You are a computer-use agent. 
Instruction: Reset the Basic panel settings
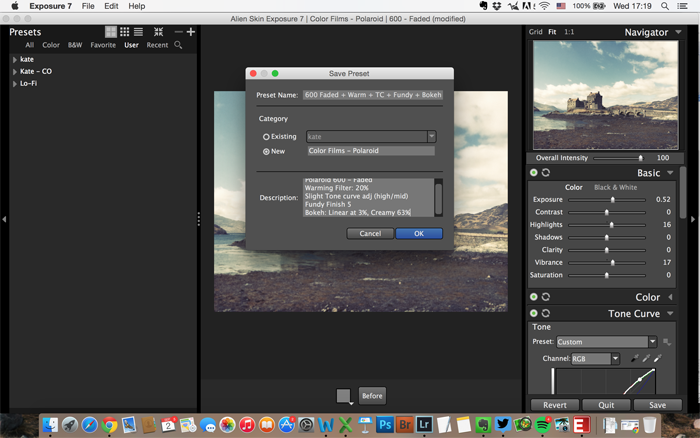point(546,172)
